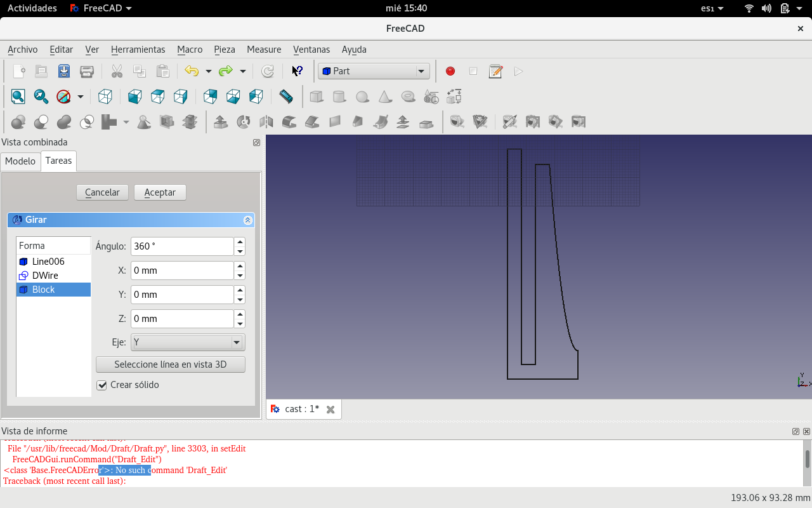Click the Ángulo input field
812x508 pixels.
point(182,246)
